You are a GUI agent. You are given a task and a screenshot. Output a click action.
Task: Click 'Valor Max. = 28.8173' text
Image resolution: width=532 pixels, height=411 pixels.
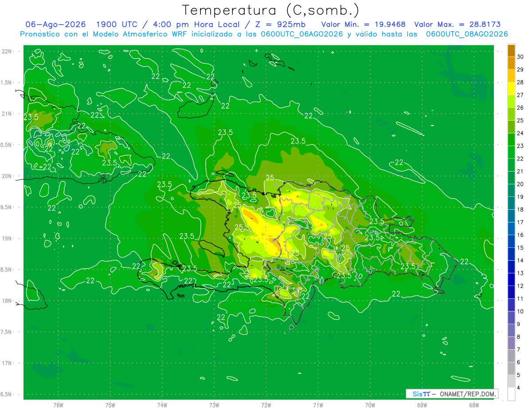458,25
